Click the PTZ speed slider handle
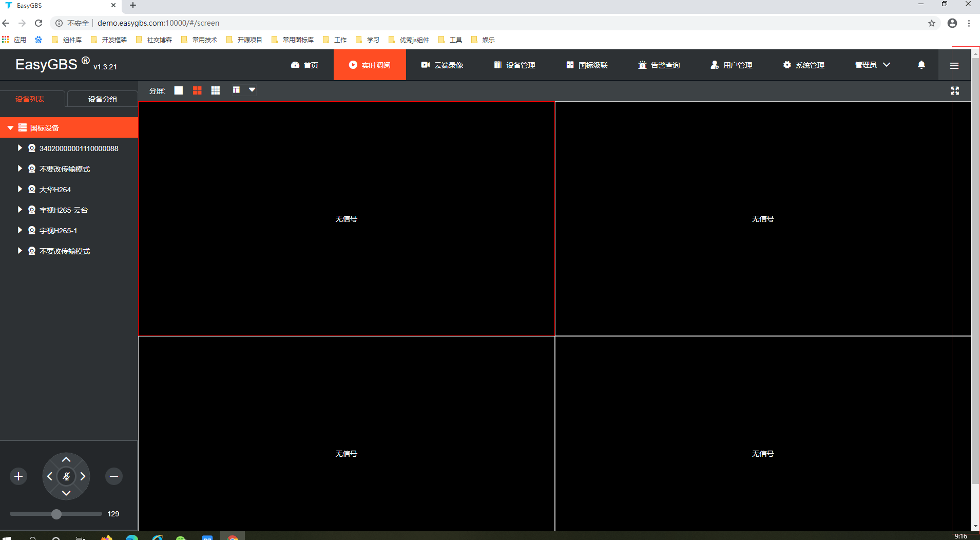The width and height of the screenshot is (980, 540). (x=56, y=514)
